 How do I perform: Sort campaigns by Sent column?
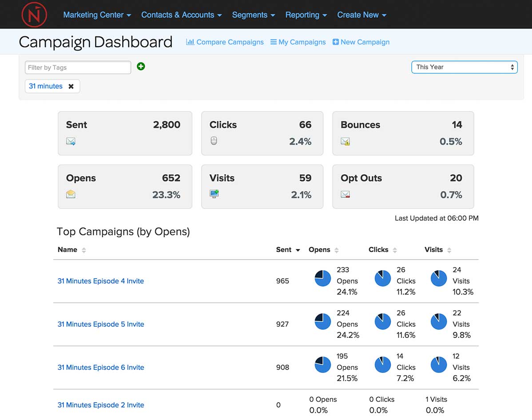click(288, 250)
